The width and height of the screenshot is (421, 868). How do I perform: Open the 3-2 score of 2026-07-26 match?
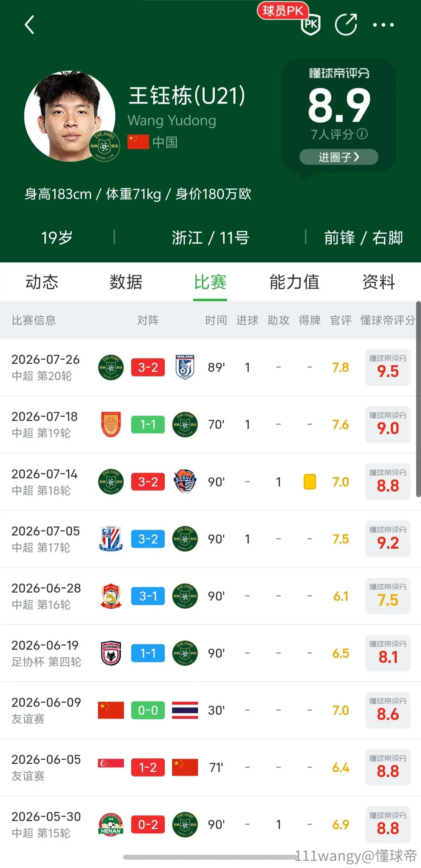click(x=148, y=367)
